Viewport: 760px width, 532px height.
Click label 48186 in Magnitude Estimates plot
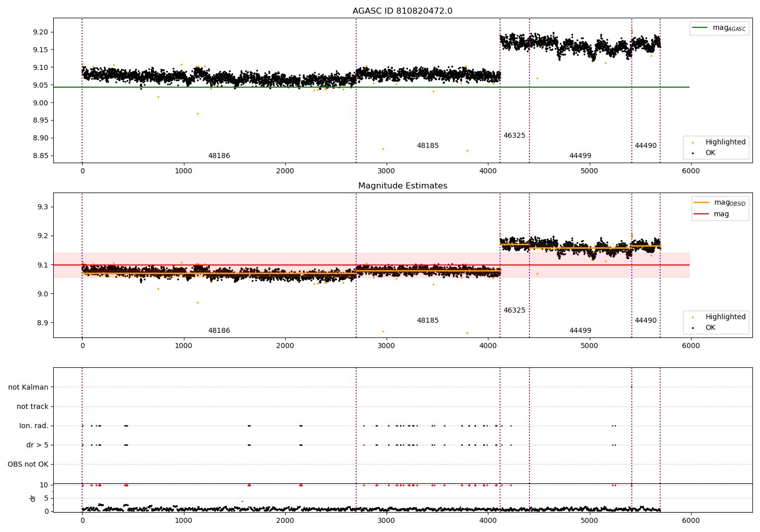click(219, 331)
